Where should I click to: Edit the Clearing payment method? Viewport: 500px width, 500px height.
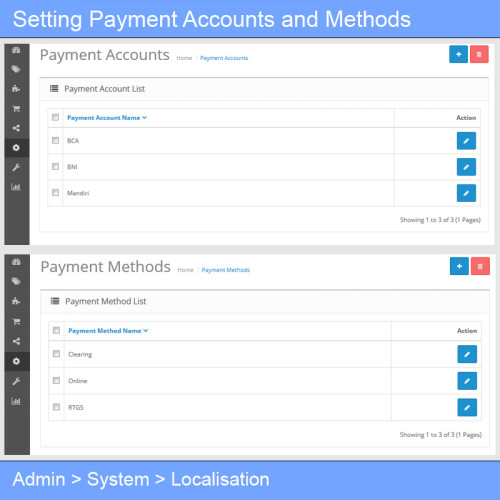tap(467, 354)
